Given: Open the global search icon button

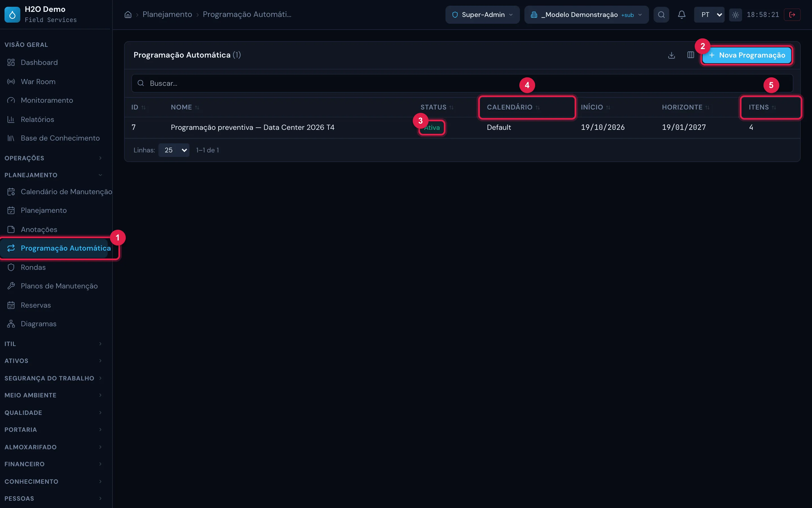Looking at the screenshot, I should [x=661, y=15].
